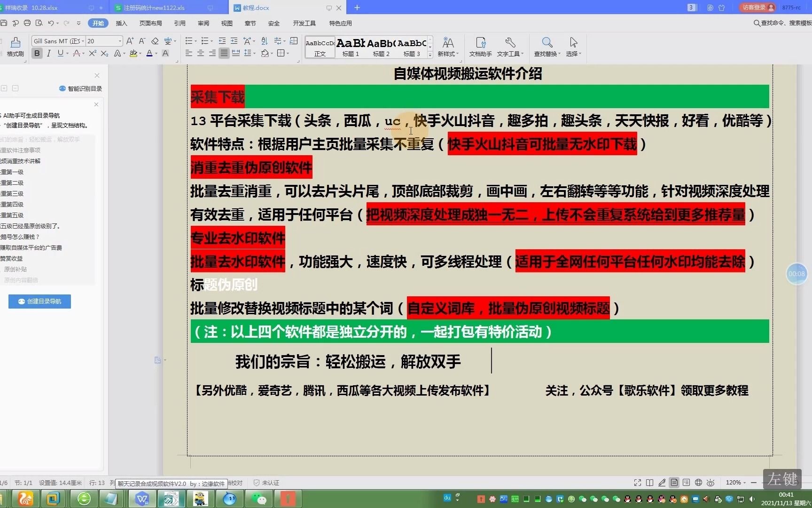Apply superscript formatting
Viewport: 812px width, 508px height.
tap(93, 53)
